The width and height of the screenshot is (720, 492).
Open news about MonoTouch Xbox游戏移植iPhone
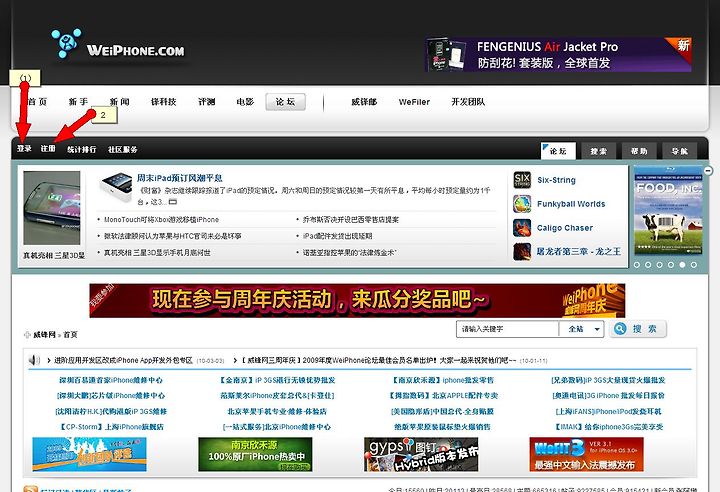(161, 220)
